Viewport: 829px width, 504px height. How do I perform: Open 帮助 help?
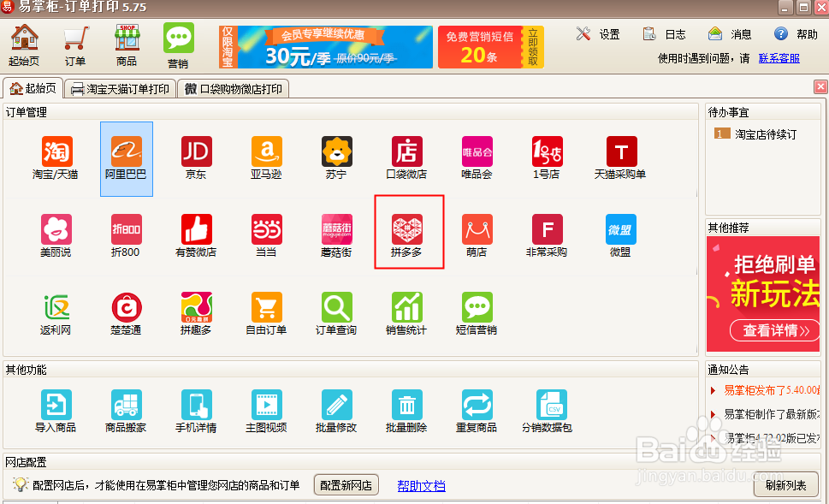coord(796,34)
